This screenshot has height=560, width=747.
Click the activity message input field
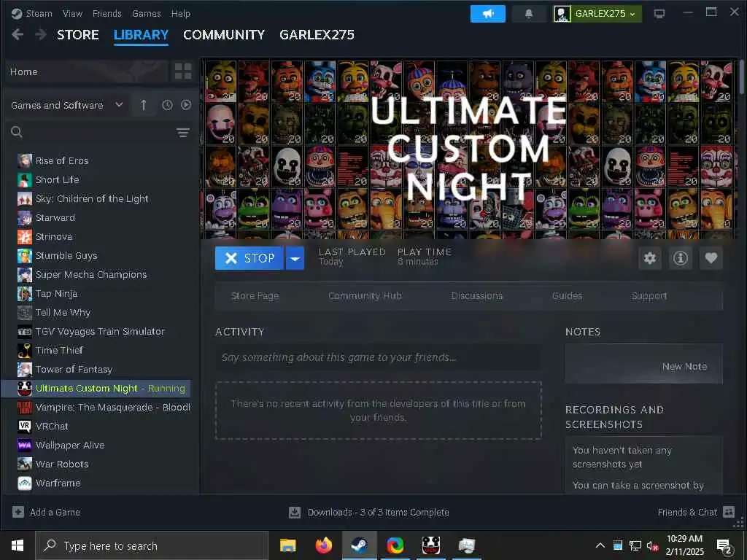pyautogui.click(x=379, y=357)
